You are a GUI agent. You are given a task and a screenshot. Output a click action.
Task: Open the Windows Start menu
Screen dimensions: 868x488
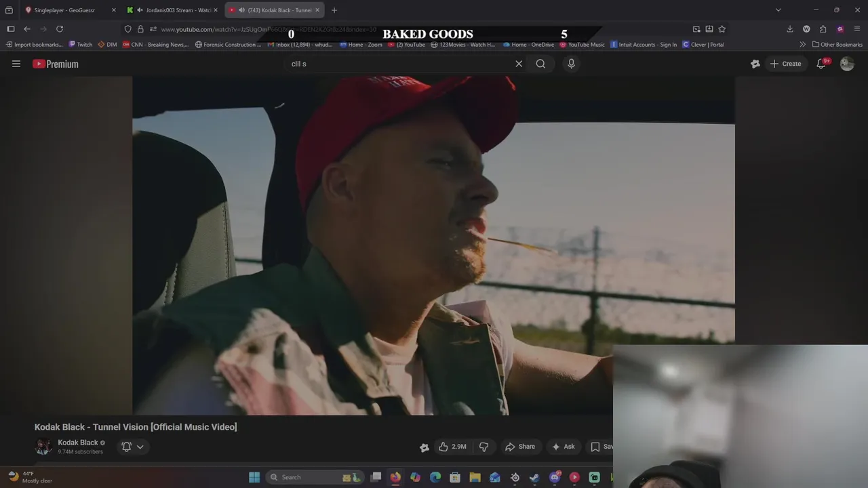coord(254,477)
